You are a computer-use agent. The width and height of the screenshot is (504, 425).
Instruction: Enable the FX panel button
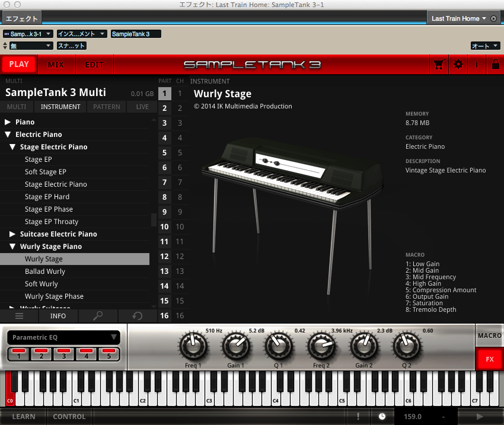pos(490,359)
